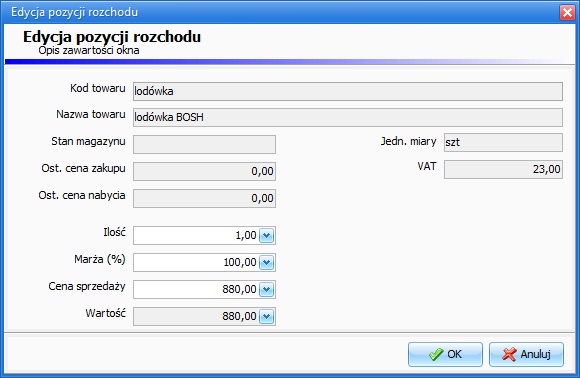Click the "Kod towaru" label
The height and width of the screenshot is (378, 580).
[98, 88]
